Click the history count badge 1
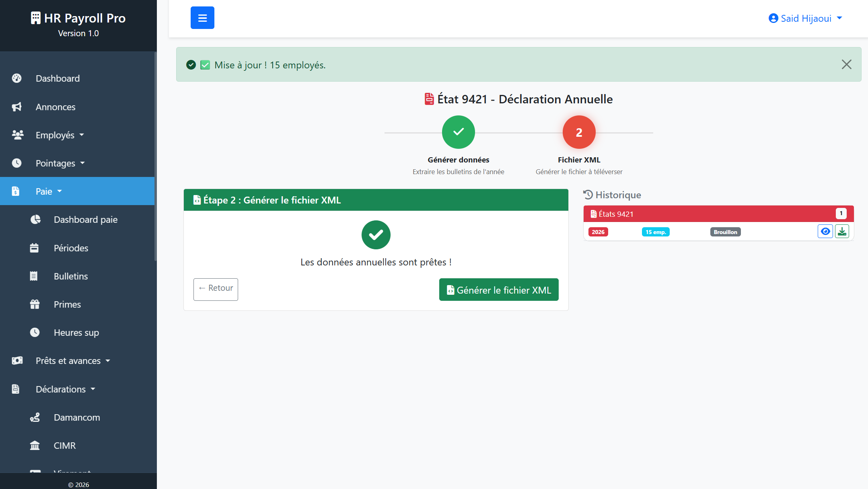The width and height of the screenshot is (868, 489). 841,214
